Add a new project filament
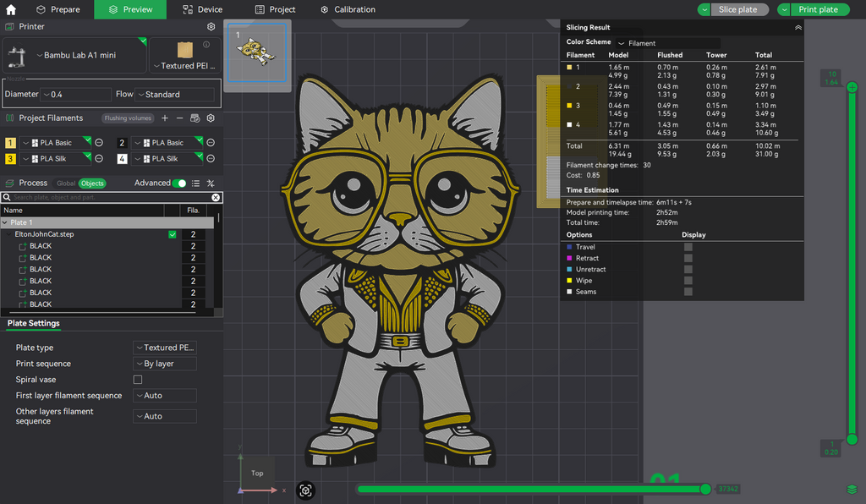The image size is (866, 504). [165, 118]
